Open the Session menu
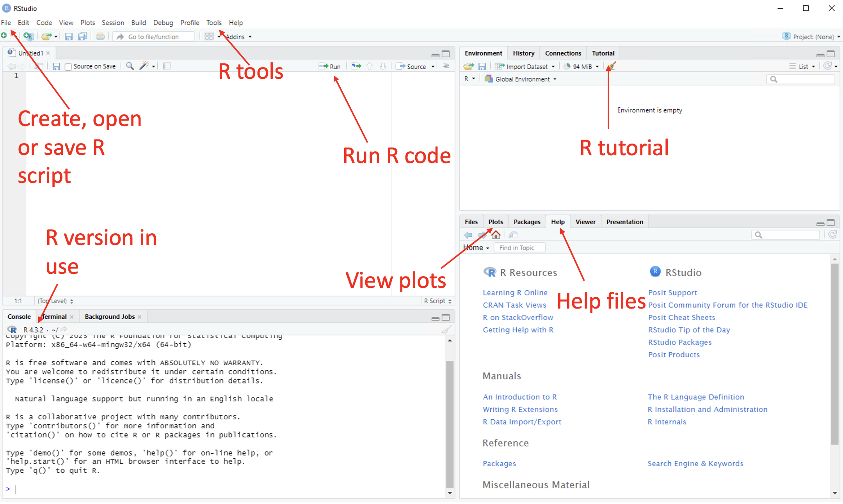843x504 pixels. (113, 23)
